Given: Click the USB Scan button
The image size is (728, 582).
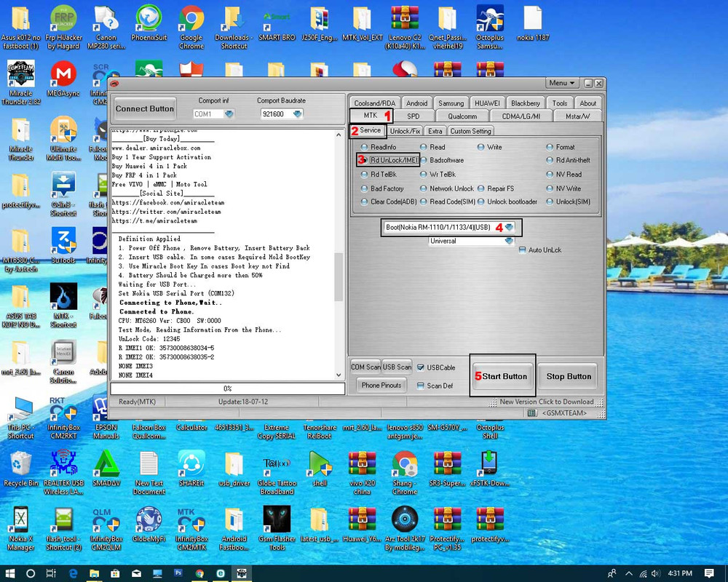Looking at the screenshot, I should point(397,367).
